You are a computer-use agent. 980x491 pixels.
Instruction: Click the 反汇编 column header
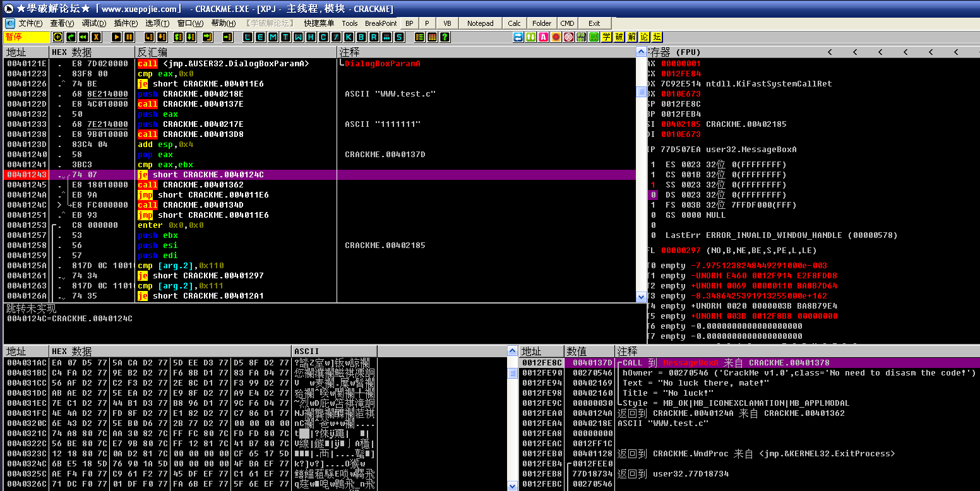(236, 52)
